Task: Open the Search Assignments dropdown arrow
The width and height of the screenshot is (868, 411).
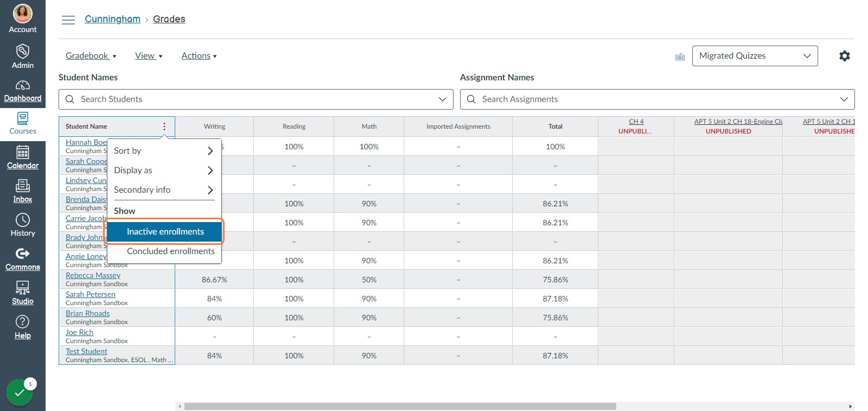Action: [x=844, y=99]
